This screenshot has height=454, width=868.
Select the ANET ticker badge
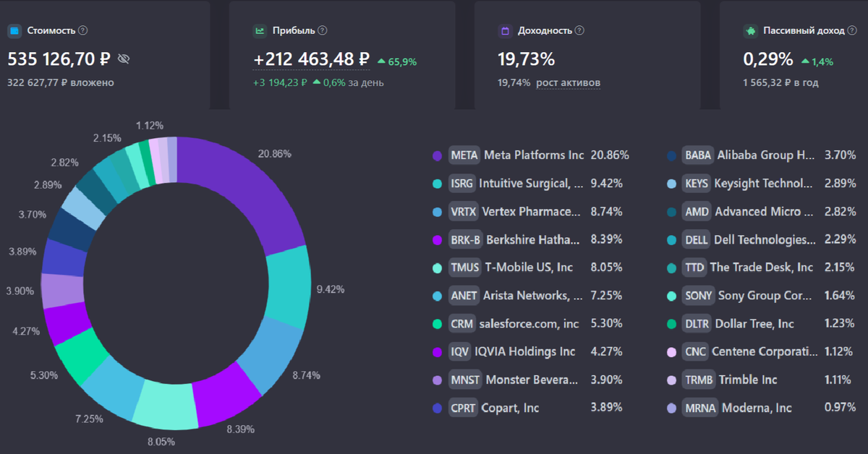point(464,296)
